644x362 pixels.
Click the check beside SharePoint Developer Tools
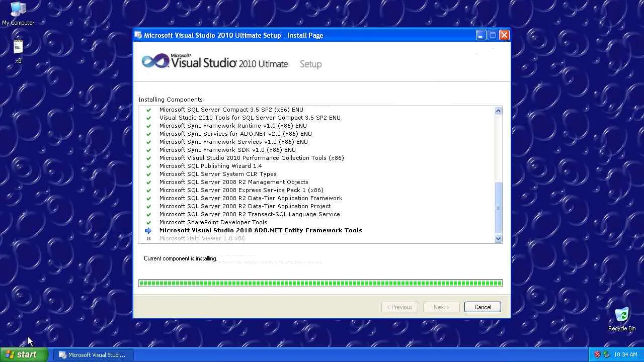pyautogui.click(x=148, y=222)
